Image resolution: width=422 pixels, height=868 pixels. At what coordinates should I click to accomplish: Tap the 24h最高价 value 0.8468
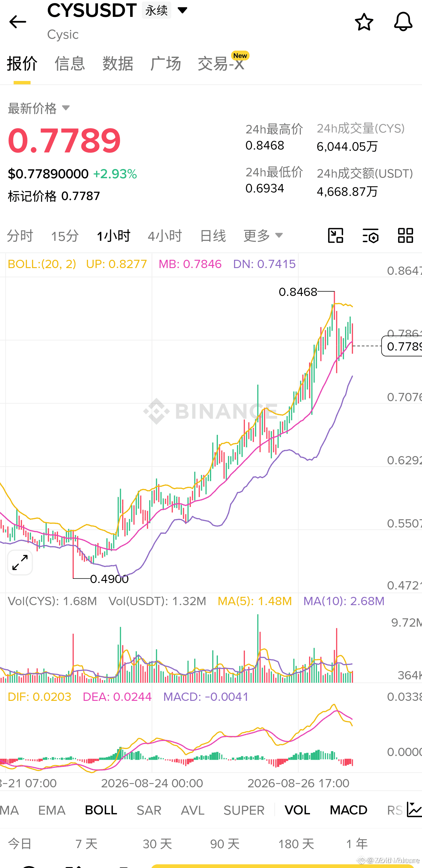(265, 146)
